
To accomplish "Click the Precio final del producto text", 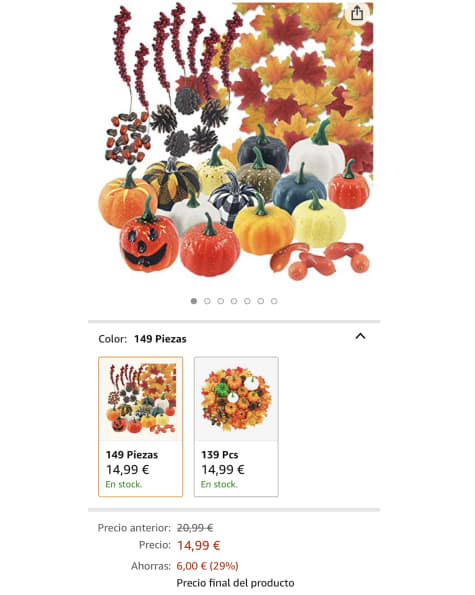I will pyautogui.click(x=235, y=583).
